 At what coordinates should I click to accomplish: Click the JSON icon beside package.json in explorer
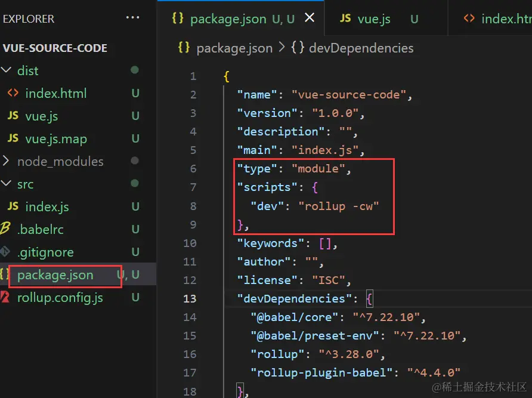(x=4, y=274)
